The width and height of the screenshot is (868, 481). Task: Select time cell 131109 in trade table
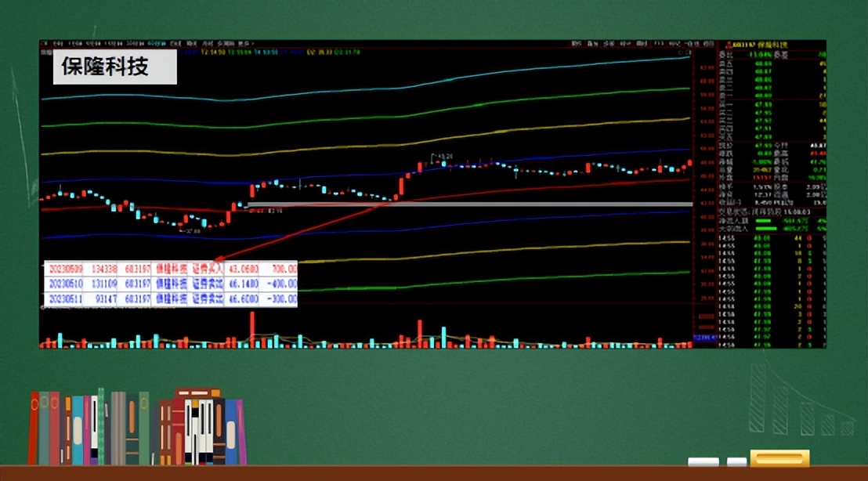pyautogui.click(x=104, y=284)
